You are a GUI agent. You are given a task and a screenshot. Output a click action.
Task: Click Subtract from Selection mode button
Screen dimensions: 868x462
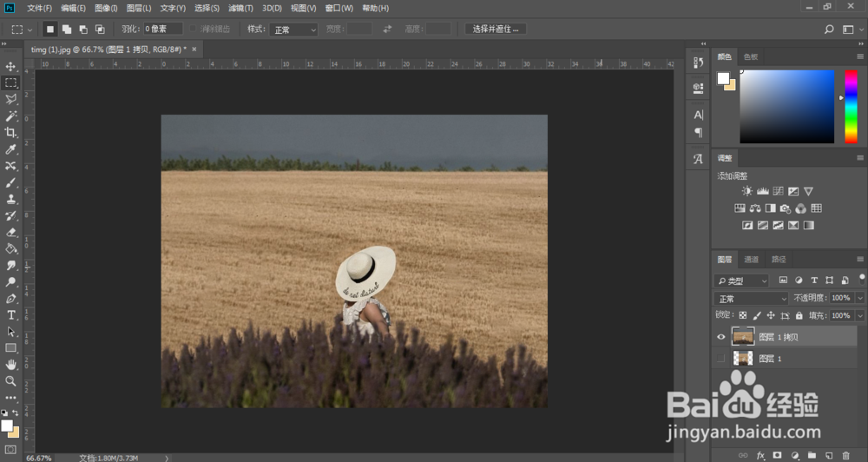point(83,30)
